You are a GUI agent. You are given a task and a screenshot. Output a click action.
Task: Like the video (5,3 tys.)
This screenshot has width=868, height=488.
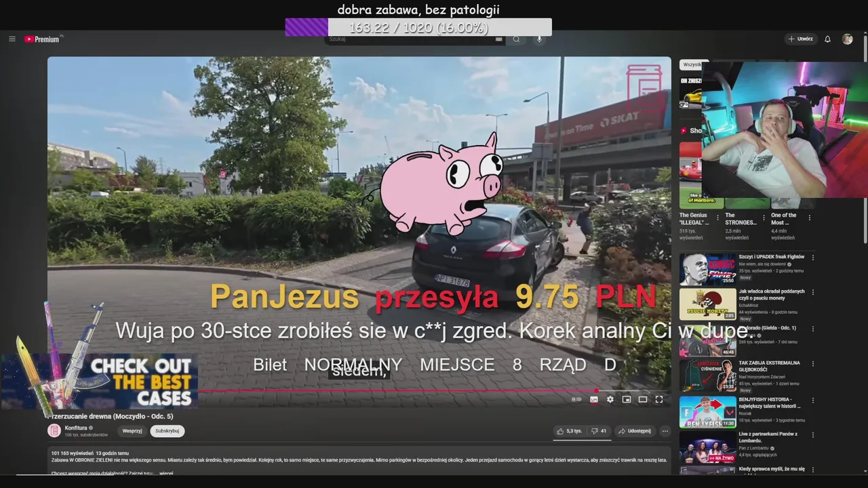(x=570, y=431)
